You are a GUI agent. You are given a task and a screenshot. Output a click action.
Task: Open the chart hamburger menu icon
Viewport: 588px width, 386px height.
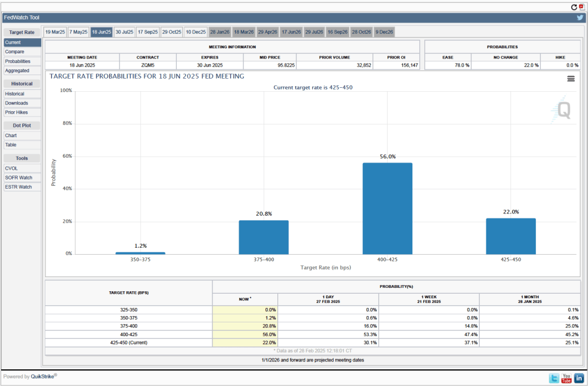[571, 79]
